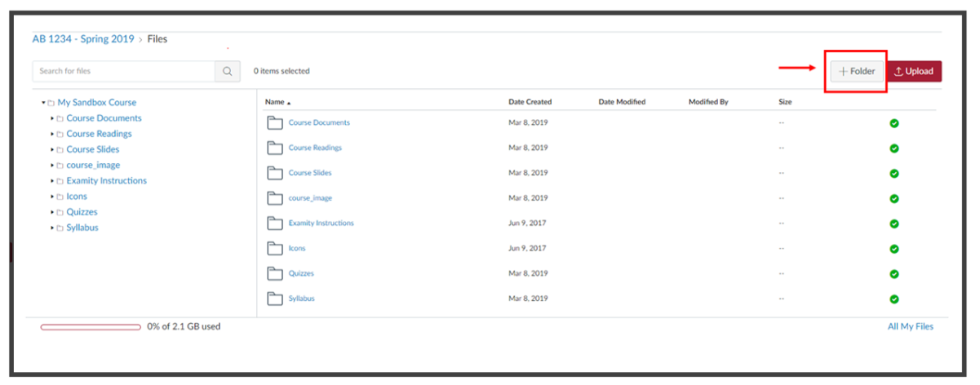980x385 pixels.
Task: Click the Quizzes folder icon in file list
Action: [x=273, y=273]
